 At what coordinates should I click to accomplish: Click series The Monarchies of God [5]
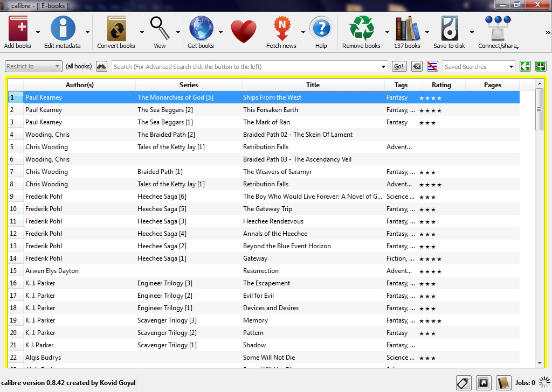[175, 97]
